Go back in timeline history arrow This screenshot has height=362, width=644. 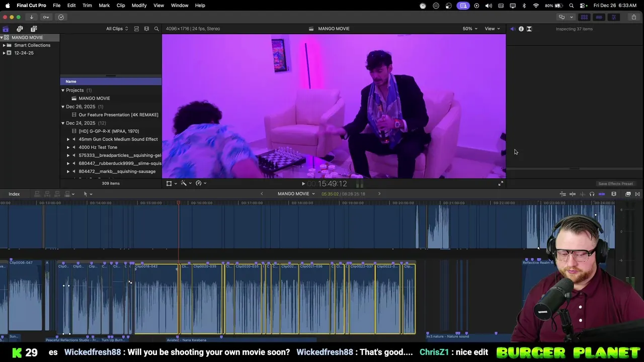[262, 194]
